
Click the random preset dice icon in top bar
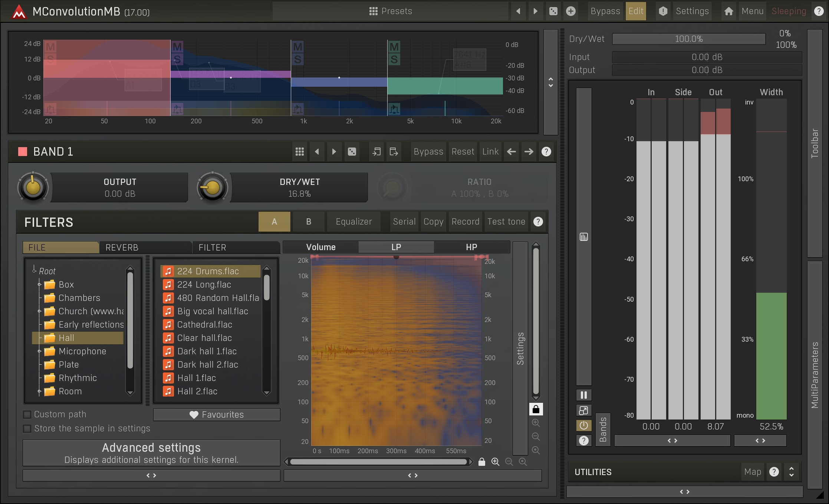553,11
